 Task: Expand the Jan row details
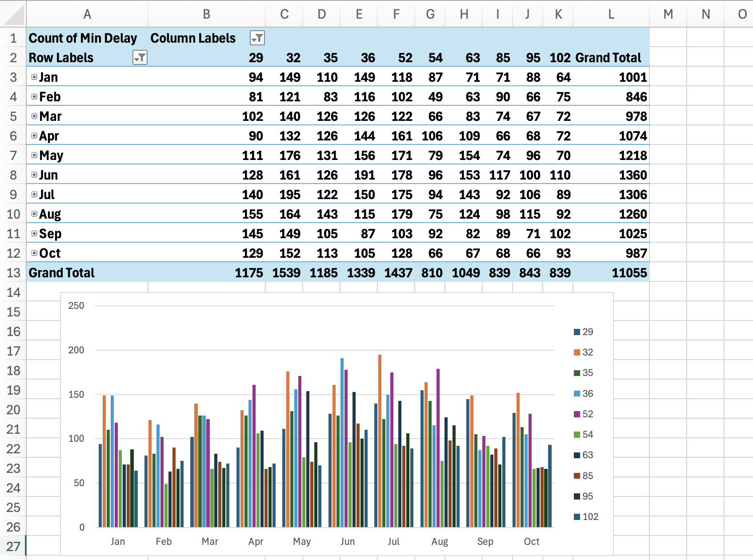pyautogui.click(x=34, y=76)
